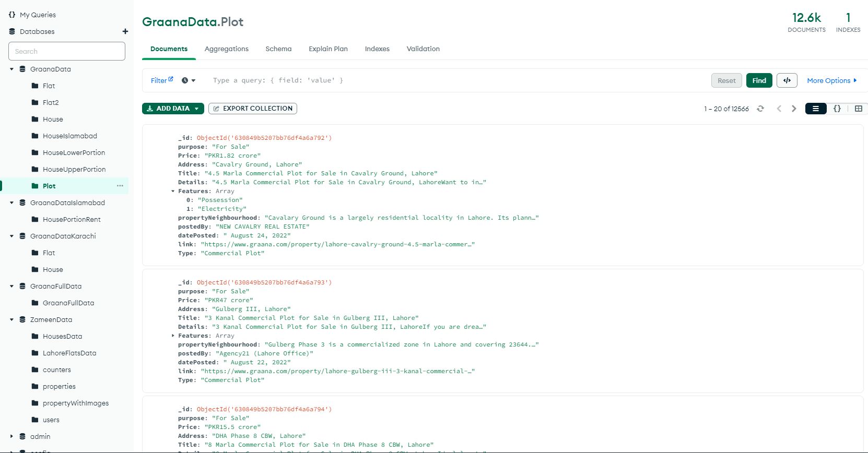Open the HousesData collection
This screenshot has width=868, height=453.
[x=62, y=336]
